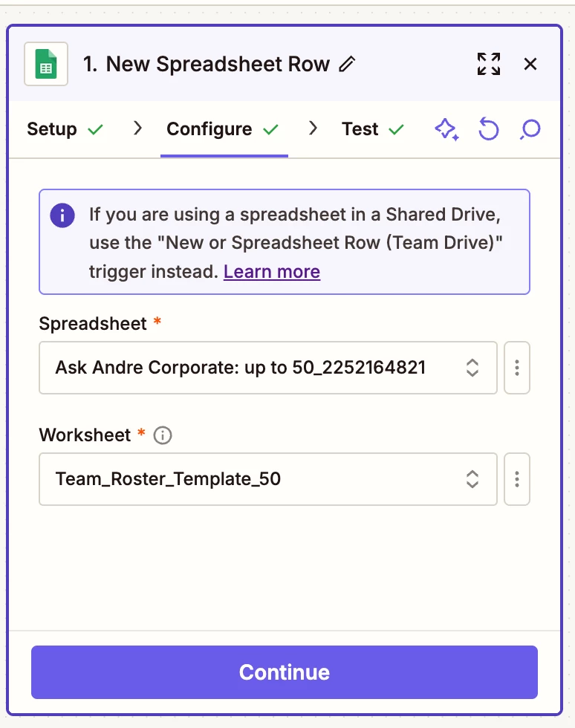Click the Continue button

pos(285,672)
